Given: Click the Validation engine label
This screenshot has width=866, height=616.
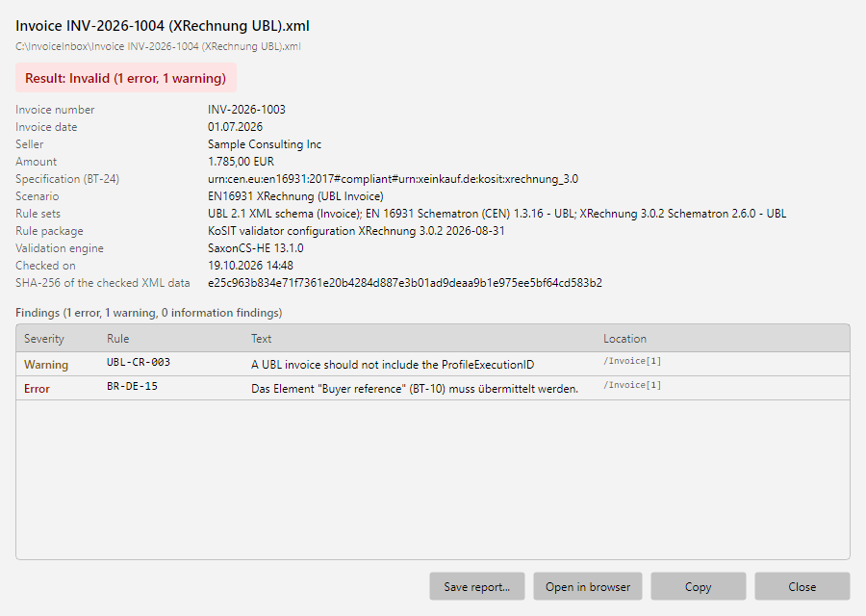Looking at the screenshot, I should [x=59, y=248].
